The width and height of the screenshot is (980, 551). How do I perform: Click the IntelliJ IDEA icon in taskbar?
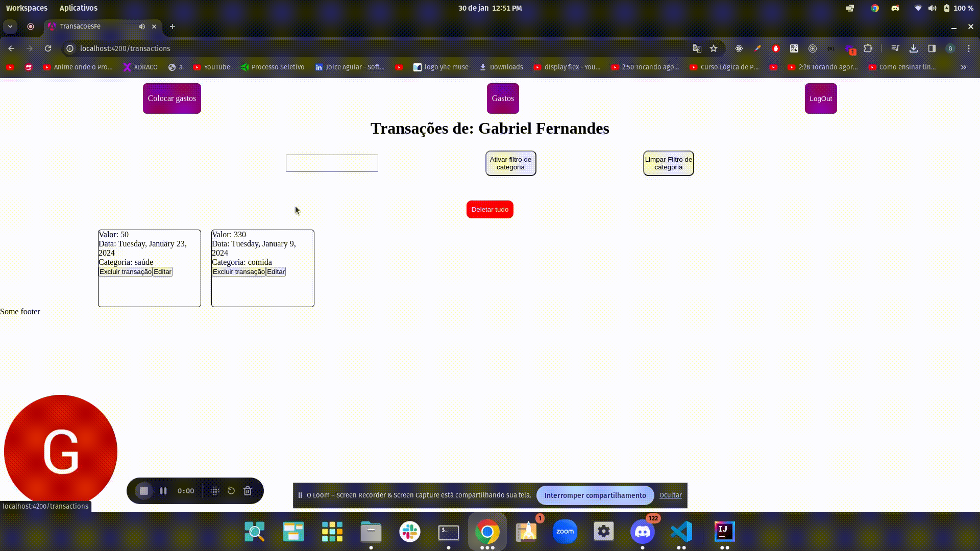coord(724,532)
